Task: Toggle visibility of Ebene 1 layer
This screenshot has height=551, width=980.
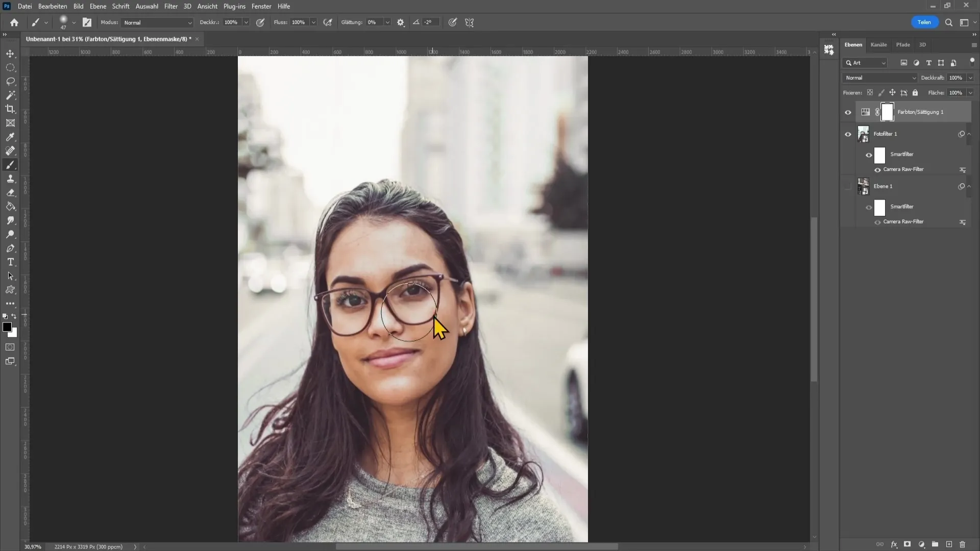Action: [x=848, y=186]
